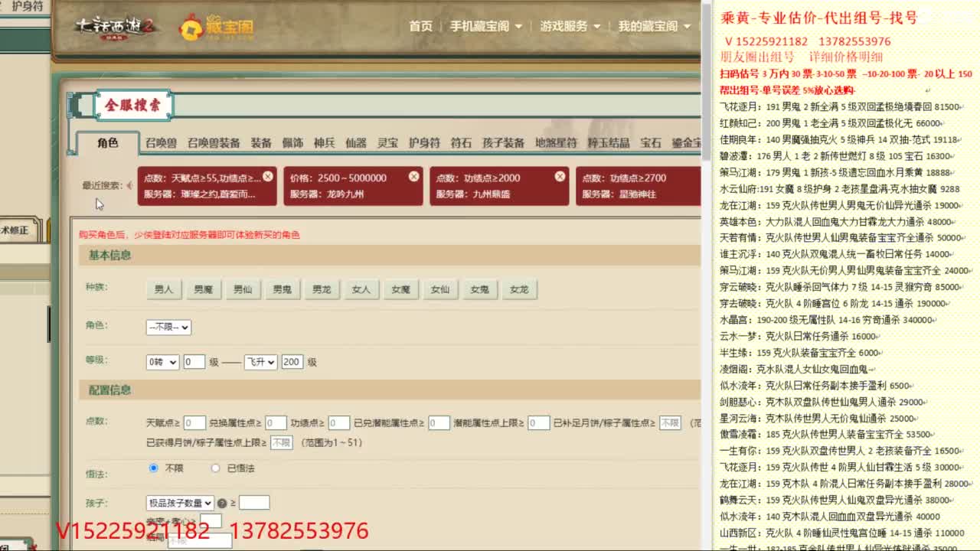Click the 已兑潜能属性点≥ input field
This screenshot has height=551, width=980.
[439, 422]
